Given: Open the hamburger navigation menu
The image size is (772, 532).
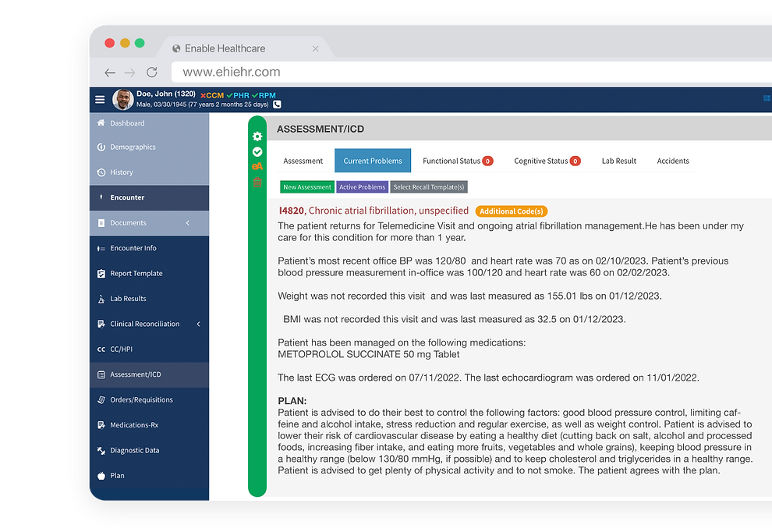Looking at the screenshot, I should pos(101,99).
